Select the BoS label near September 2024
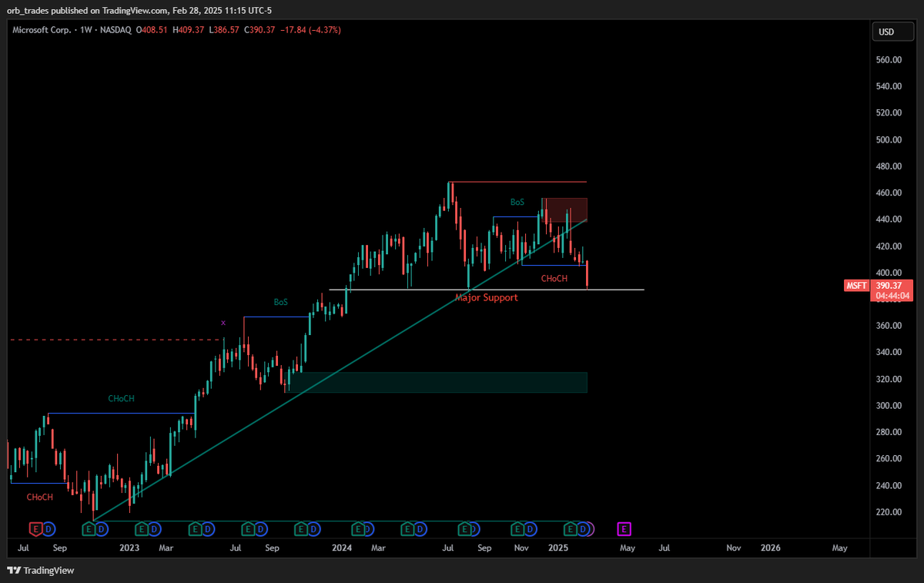The height and width of the screenshot is (583, 924). (517, 202)
